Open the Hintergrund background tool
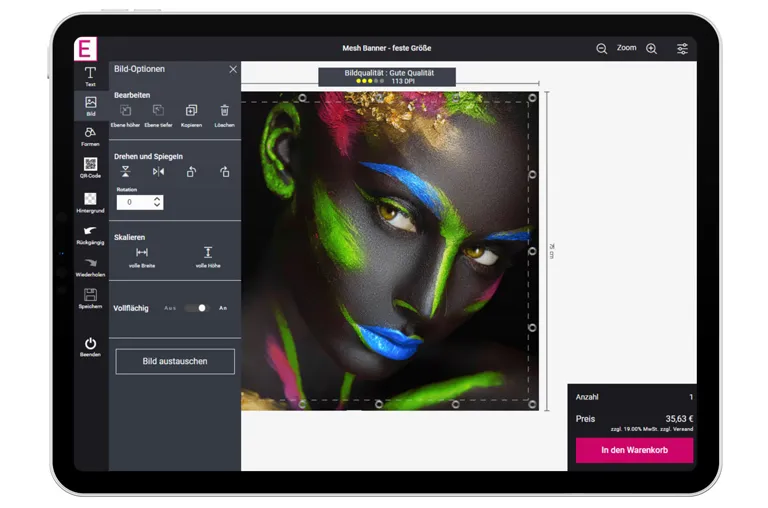 point(90,201)
